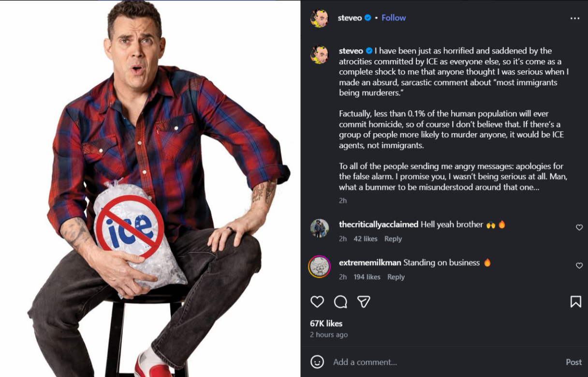
Task: Follow the steveo account
Action: [394, 18]
